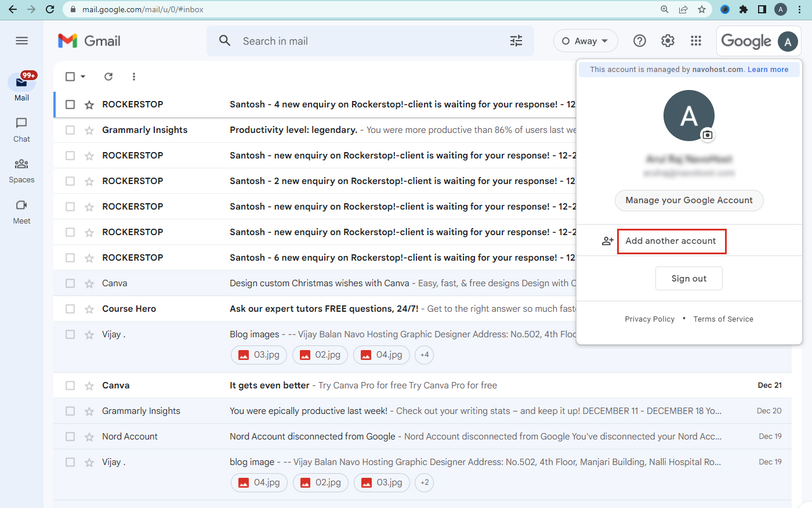Show search options filter
Viewport: 812px width, 508px height.
(x=516, y=41)
